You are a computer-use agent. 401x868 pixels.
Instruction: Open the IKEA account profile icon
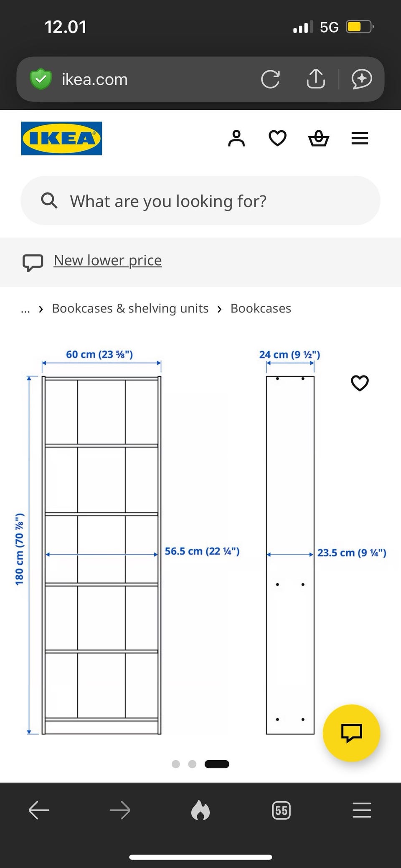coord(236,138)
